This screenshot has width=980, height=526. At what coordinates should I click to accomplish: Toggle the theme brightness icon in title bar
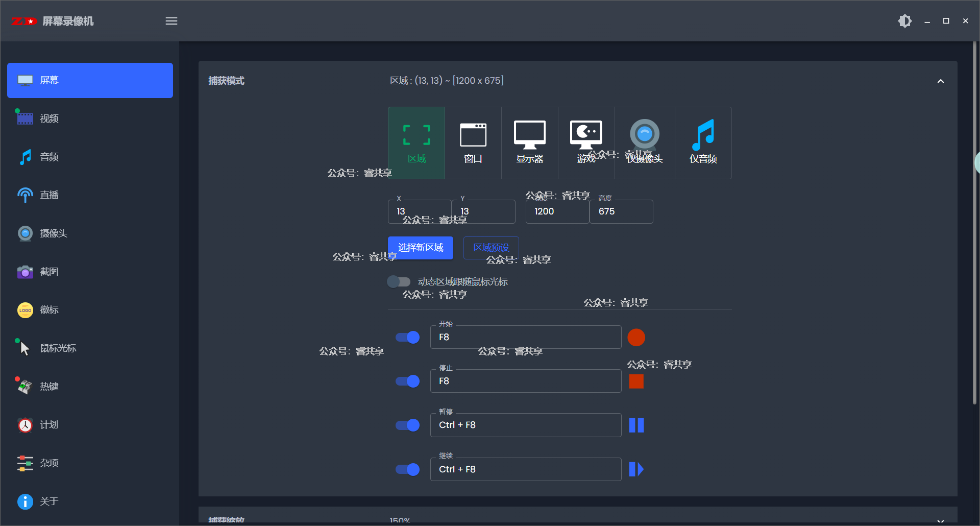click(x=904, y=21)
